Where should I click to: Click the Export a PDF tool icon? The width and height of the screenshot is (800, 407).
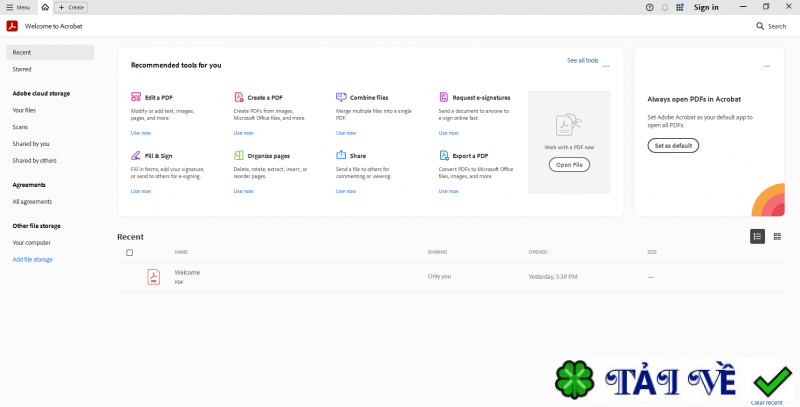[x=444, y=156]
